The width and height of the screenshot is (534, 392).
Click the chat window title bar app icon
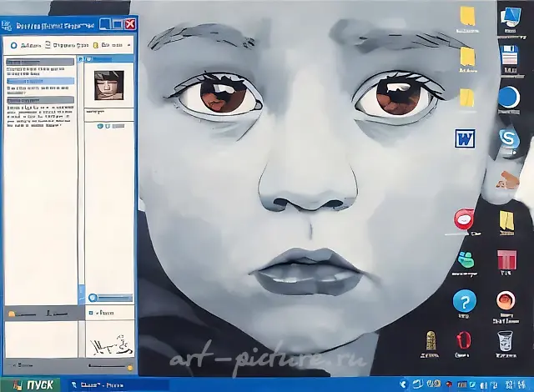7,26
